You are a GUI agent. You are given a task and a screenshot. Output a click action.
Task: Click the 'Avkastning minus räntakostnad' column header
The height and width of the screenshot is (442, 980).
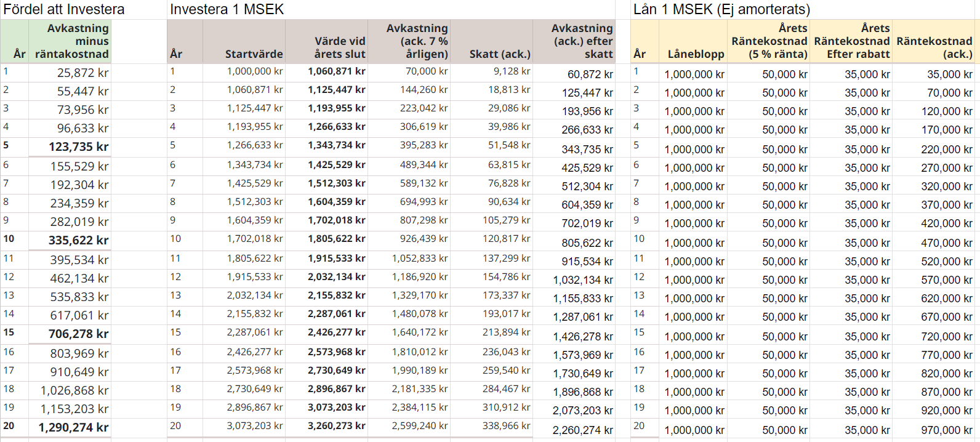click(71, 41)
